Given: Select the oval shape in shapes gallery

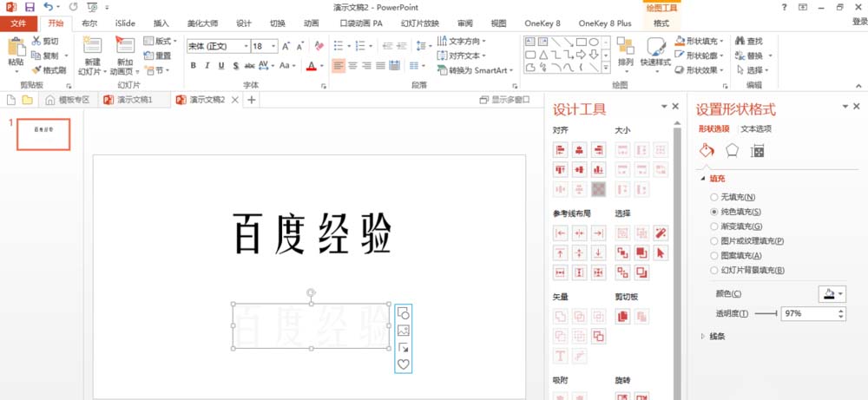Looking at the screenshot, I should [593, 42].
